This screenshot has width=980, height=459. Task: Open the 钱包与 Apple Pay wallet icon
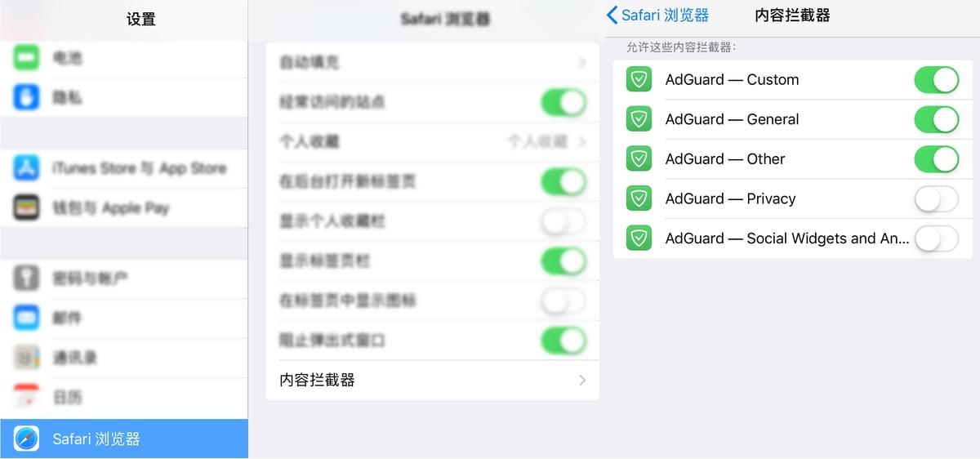pyautogui.click(x=26, y=207)
